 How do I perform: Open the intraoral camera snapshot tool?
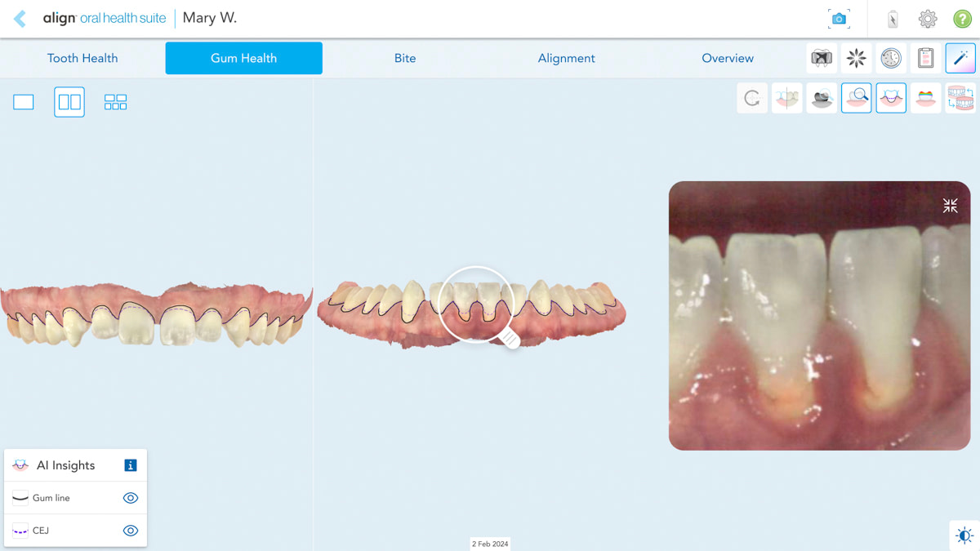coord(839,18)
